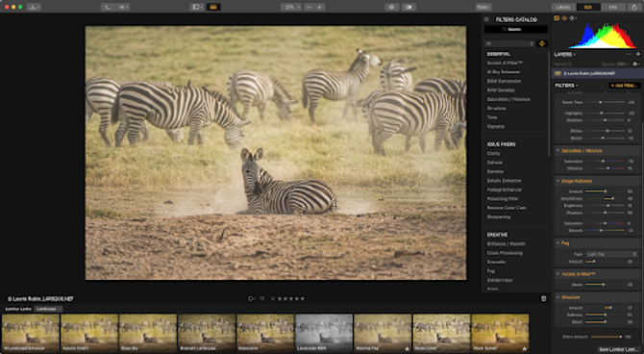The height and width of the screenshot is (354, 644).
Task: Mark photo favorite with heart icon
Action: [261, 298]
